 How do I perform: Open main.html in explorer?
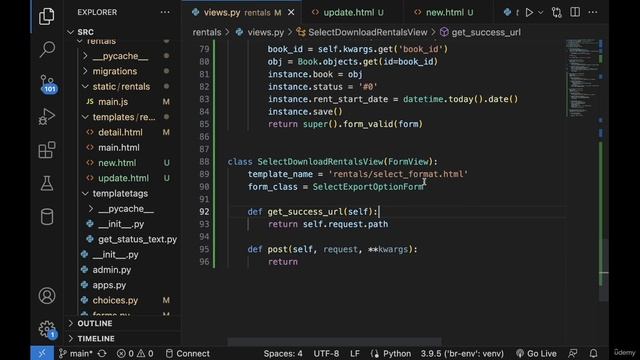[119, 148]
